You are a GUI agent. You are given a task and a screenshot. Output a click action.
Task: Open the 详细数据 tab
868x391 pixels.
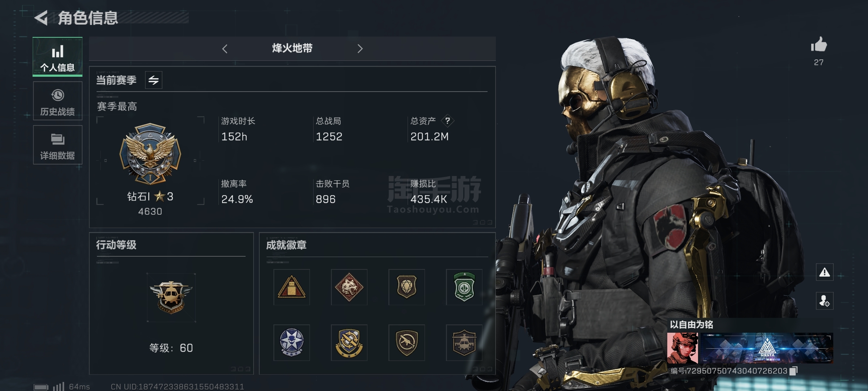(58, 145)
